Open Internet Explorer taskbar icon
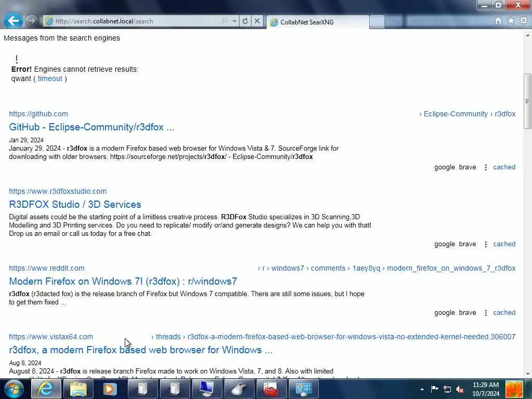532x399 pixels. [x=46, y=389]
